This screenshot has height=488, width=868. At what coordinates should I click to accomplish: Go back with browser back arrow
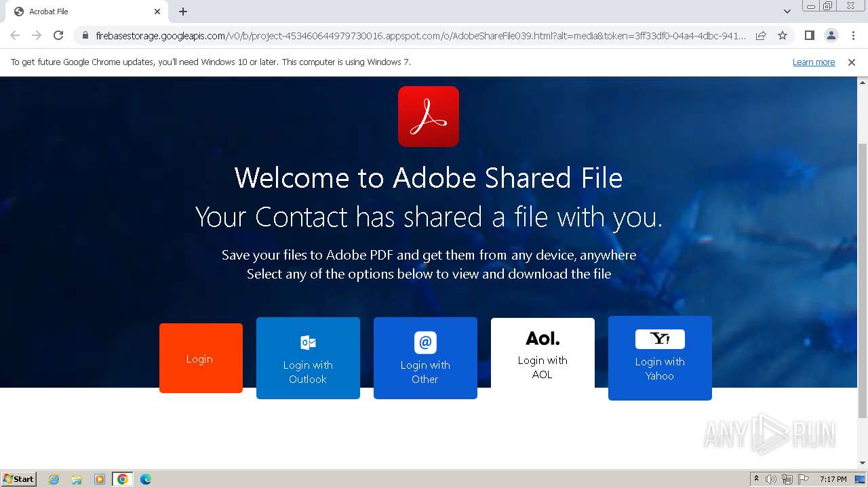[x=15, y=35]
